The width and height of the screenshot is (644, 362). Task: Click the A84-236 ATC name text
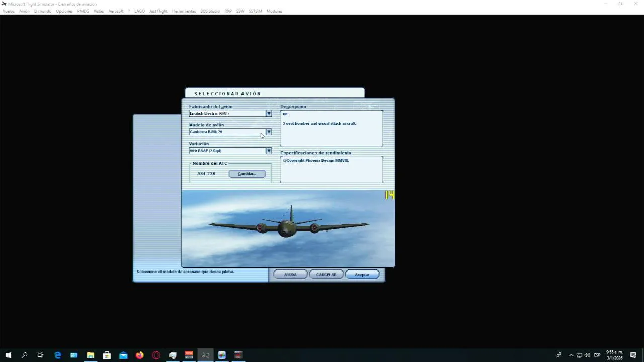[206, 174]
